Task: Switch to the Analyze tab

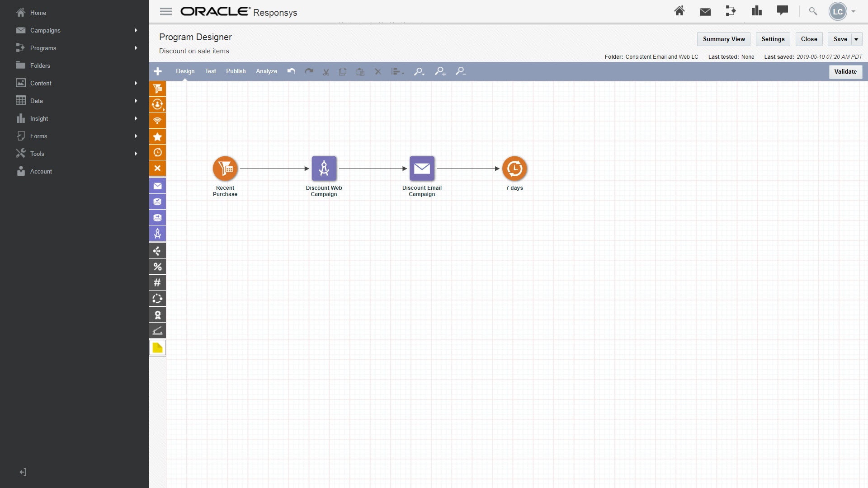Action: tap(266, 71)
